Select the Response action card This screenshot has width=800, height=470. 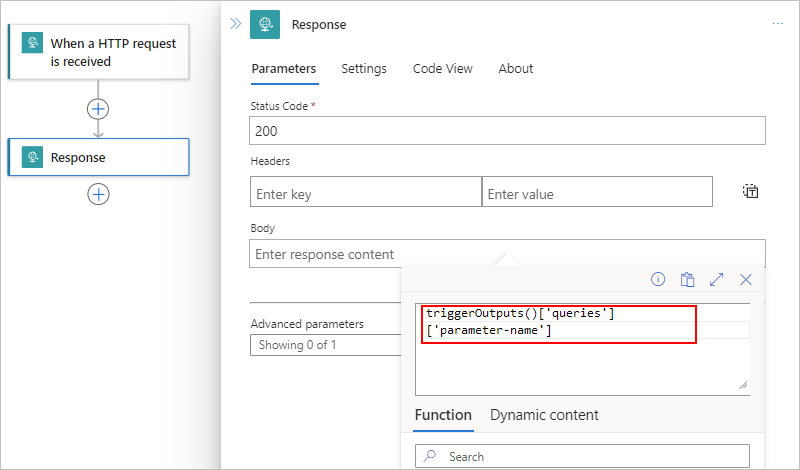[98, 157]
